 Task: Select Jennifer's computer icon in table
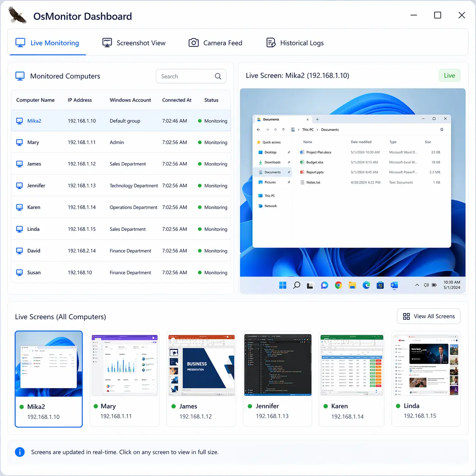pos(19,186)
